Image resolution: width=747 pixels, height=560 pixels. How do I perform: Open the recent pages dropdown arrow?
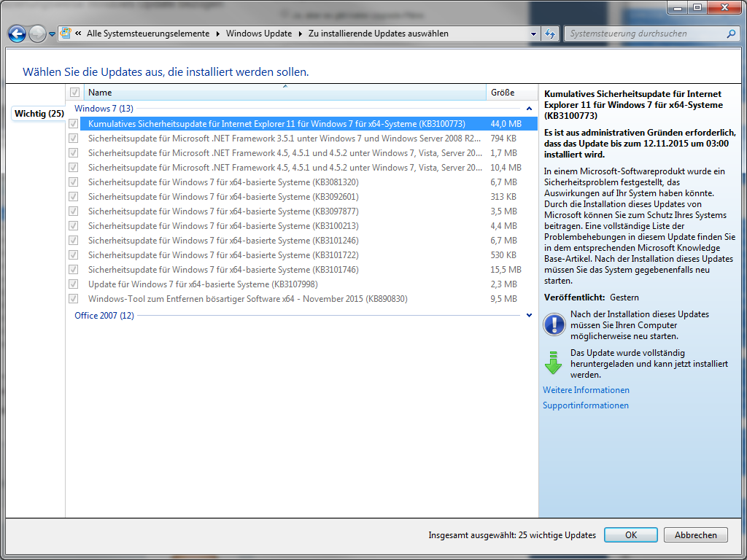tap(52, 34)
